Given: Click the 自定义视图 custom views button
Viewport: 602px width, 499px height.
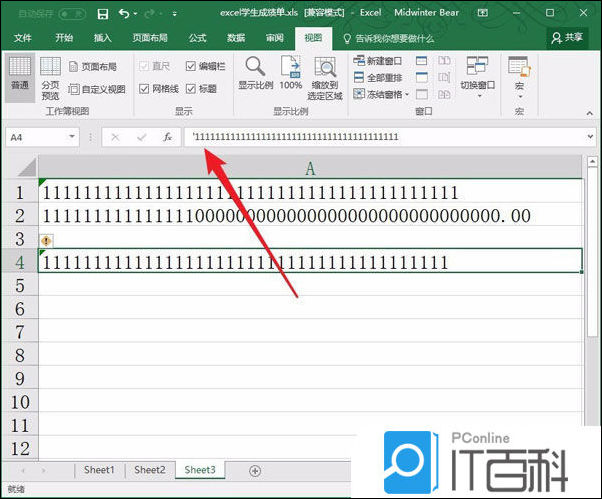Looking at the screenshot, I should coord(97,89).
